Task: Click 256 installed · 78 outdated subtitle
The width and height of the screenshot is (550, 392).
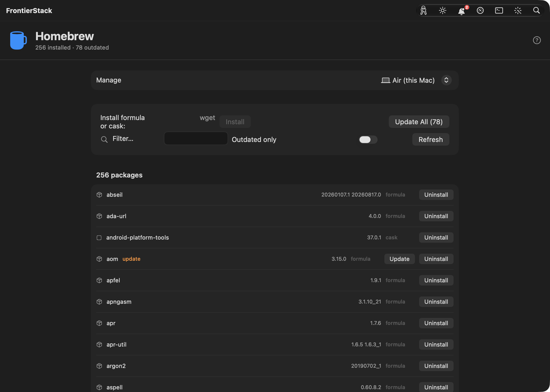Action: tap(72, 47)
